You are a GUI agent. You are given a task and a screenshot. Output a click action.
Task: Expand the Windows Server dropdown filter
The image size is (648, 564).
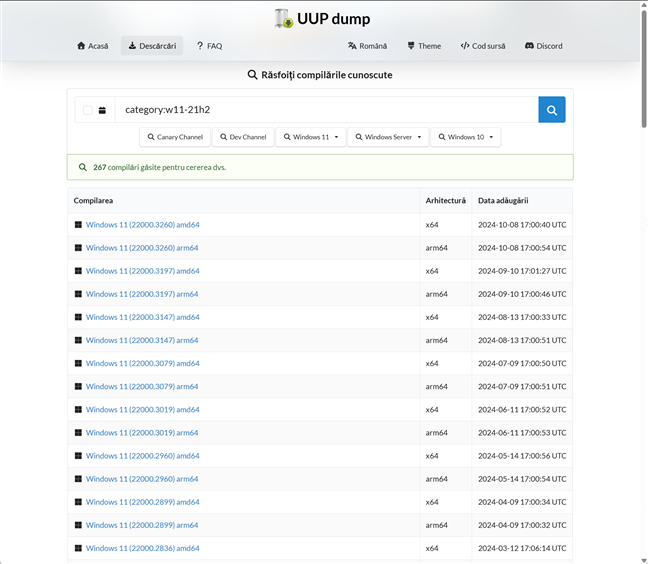click(x=388, y=137)
